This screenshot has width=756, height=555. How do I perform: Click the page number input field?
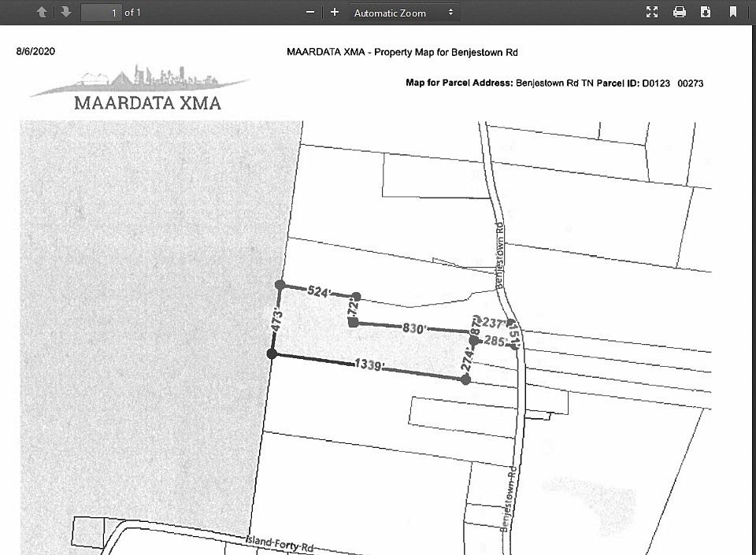point(101,13)
